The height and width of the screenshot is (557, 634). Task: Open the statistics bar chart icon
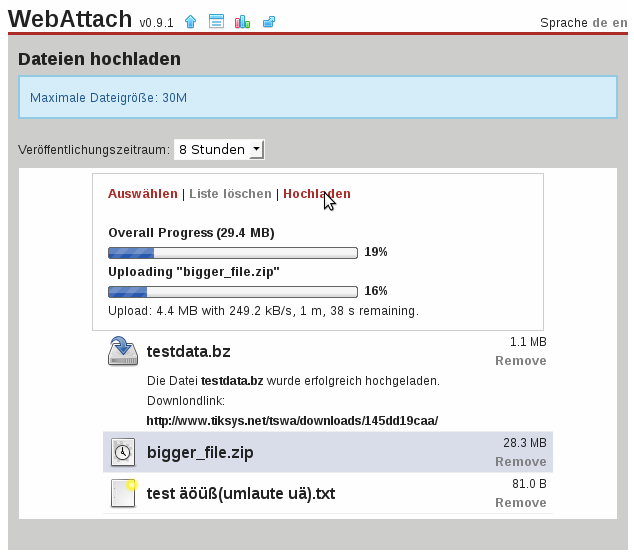[242, 21]
